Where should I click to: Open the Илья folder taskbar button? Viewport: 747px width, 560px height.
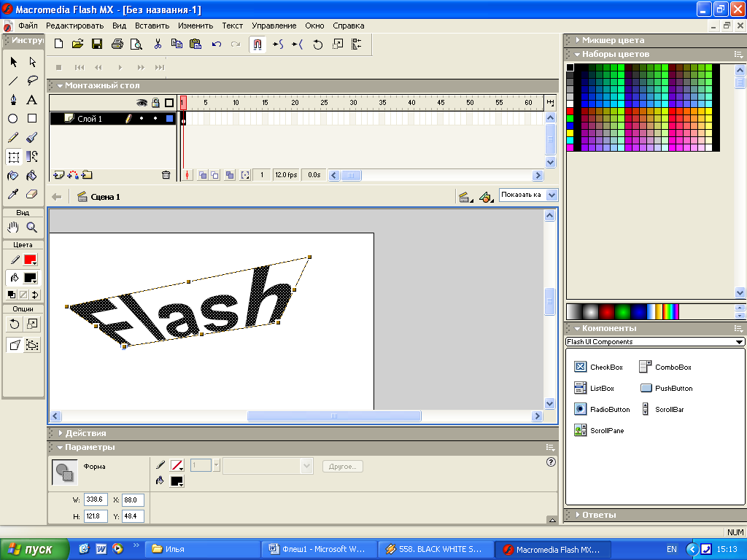202,550
